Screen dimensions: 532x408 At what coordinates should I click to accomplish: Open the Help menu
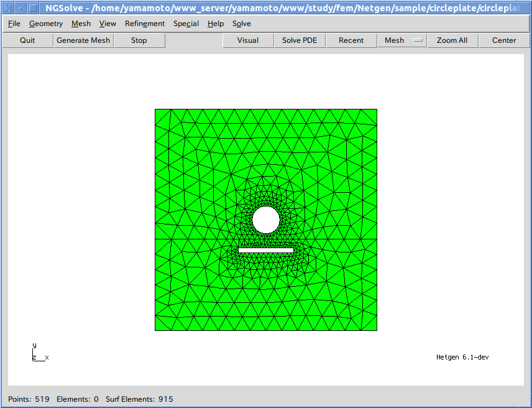(216, 24)
